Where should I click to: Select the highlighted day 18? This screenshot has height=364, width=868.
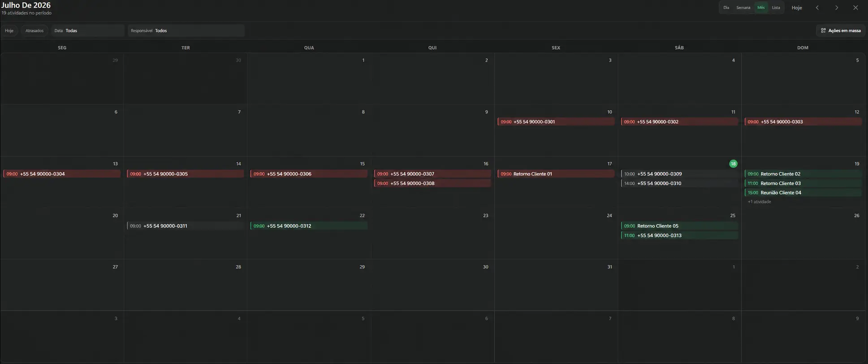(733, 164)
